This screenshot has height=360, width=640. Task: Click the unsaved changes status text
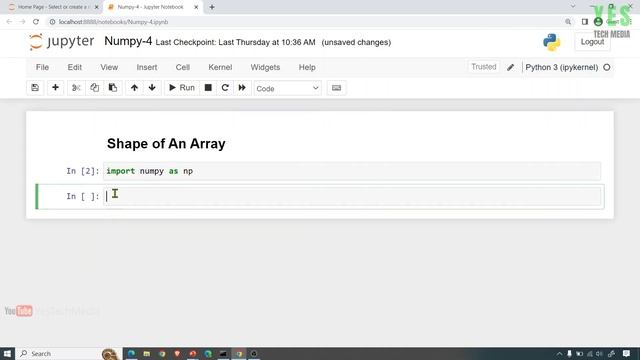point(356,42)
